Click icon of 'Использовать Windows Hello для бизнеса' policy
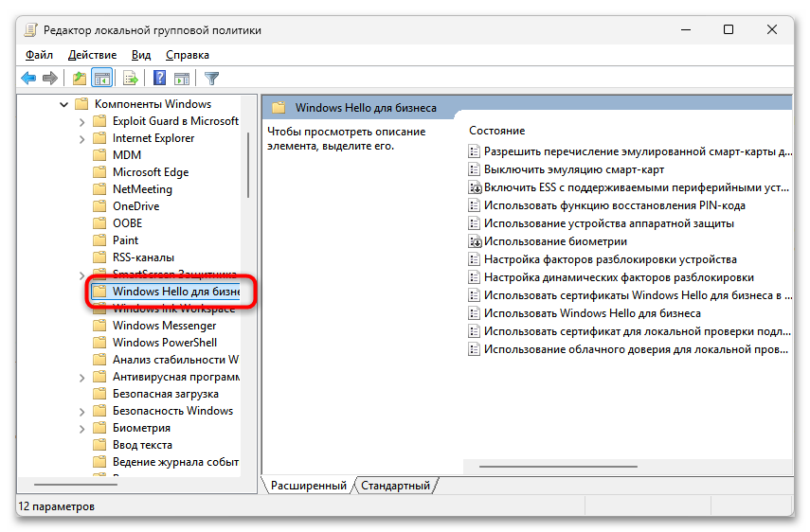Image resolution: width=810 pixels, height=532 pixels. coord(474,313)
